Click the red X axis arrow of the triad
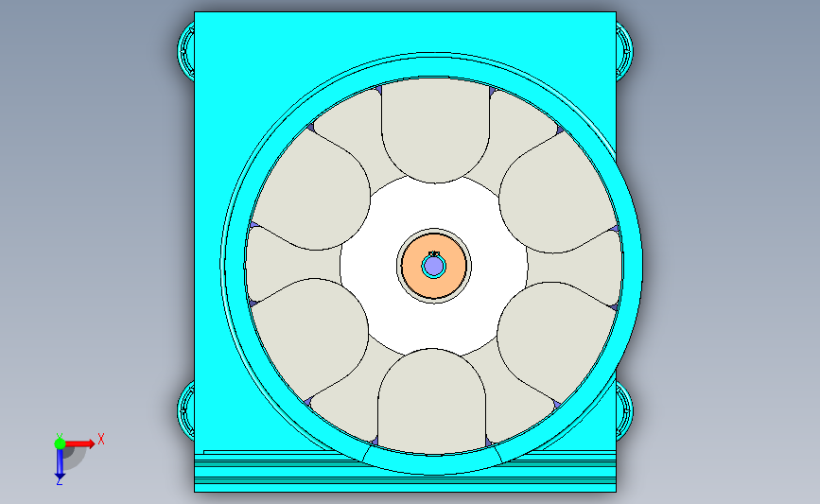This screenshot has width=820, height=504. click(81, 443)
